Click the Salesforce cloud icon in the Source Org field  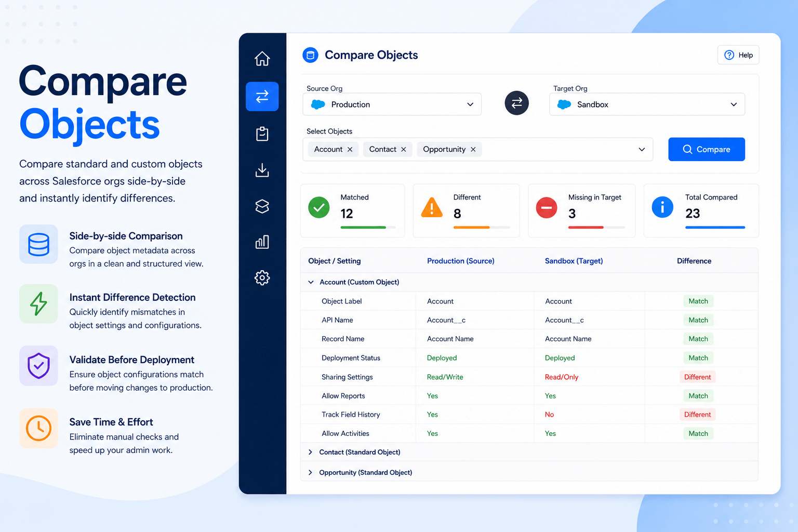pyautogui.click(x=317, y=104)
